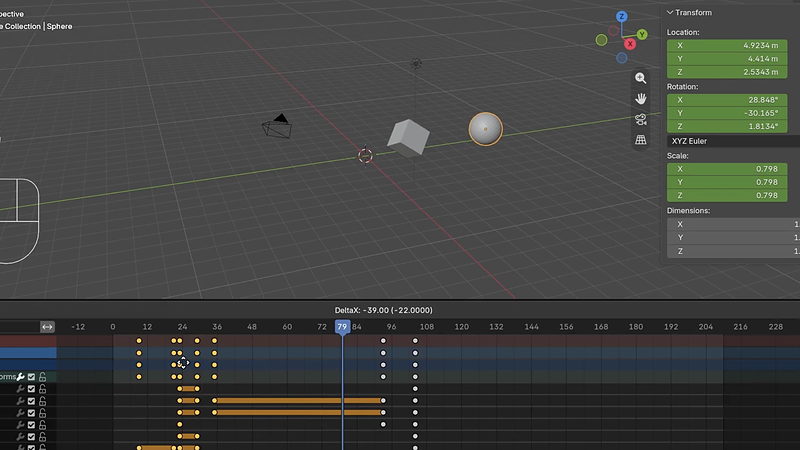Click the negative Z blue gizmo circle

coord(621,58)
